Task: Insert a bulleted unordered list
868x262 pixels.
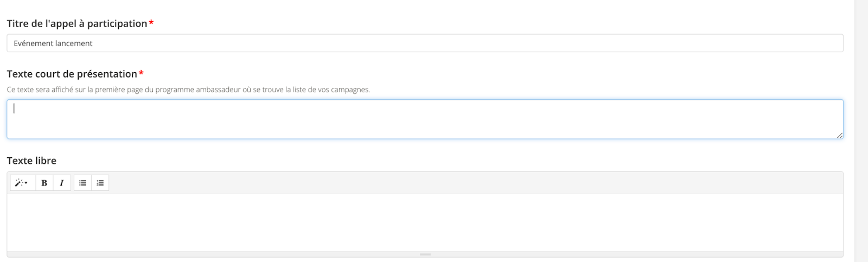Action: 82,183
